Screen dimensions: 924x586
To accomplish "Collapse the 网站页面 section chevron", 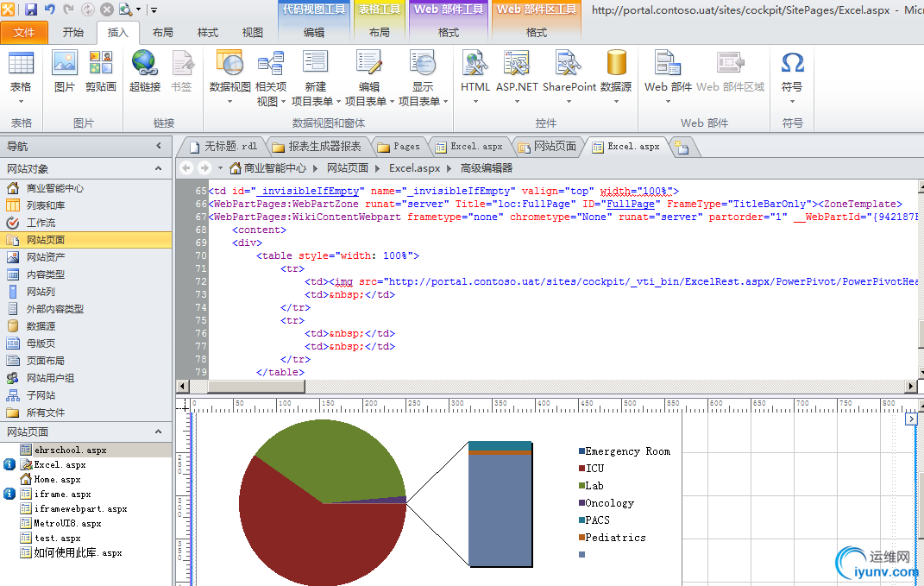I will click(x=159, y=432).
